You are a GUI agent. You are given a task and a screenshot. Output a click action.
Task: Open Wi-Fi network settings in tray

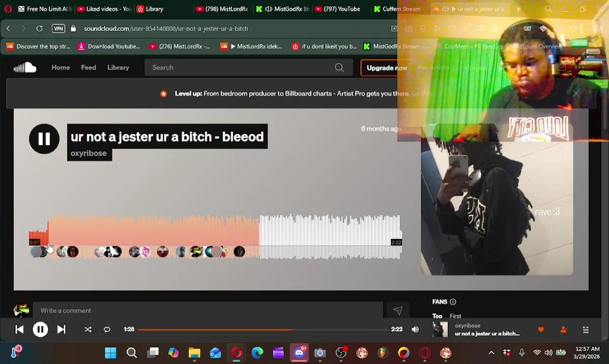(537, 352)
